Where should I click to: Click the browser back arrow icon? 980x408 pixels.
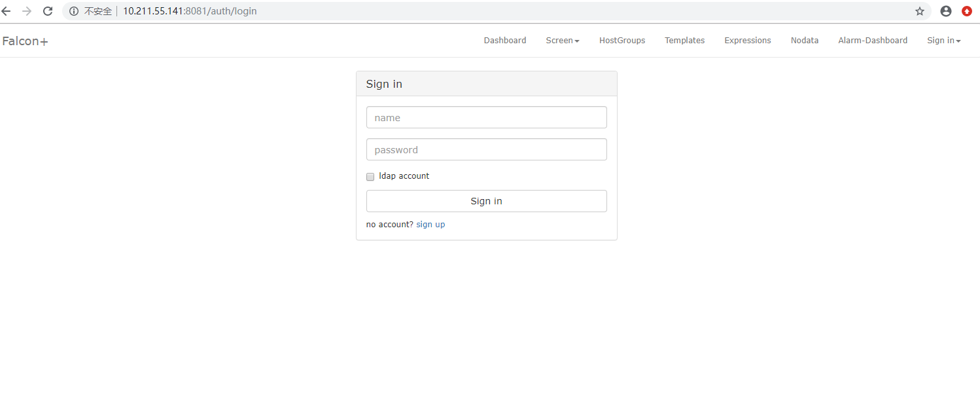click(x=7, y=11)
